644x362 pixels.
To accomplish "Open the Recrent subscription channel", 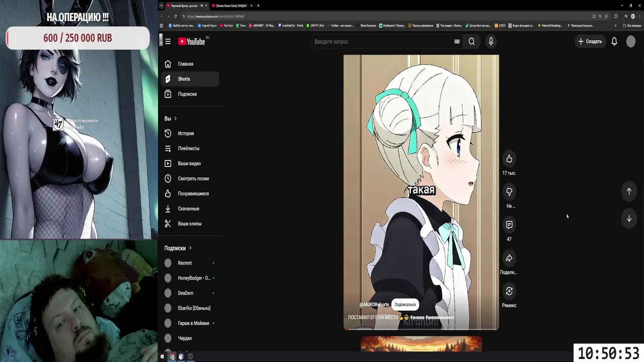I will 190,263.
